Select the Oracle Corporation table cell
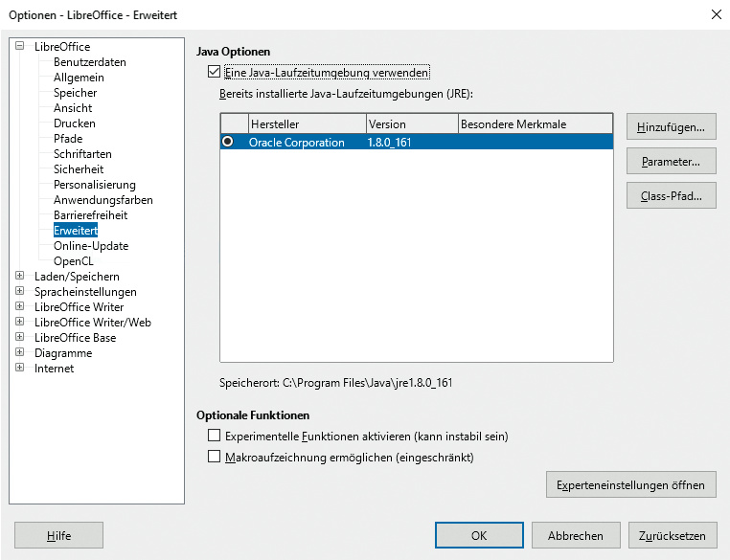730x560 pixels. point(297,142)
